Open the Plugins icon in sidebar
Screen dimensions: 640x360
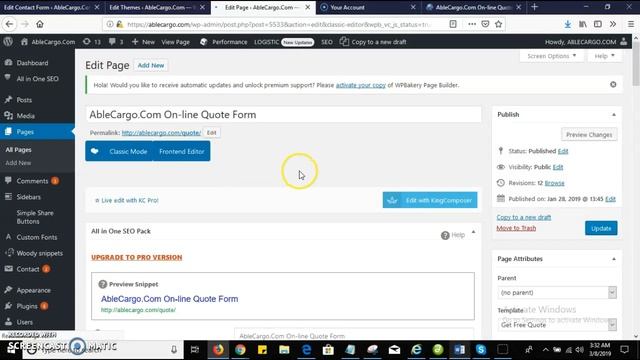tap(8, 306)
